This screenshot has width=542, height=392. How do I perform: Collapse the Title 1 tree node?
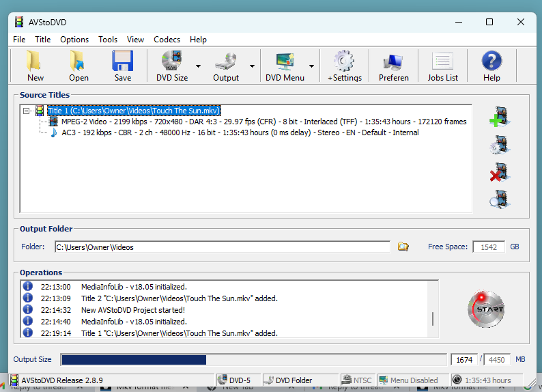click(26, 111)
